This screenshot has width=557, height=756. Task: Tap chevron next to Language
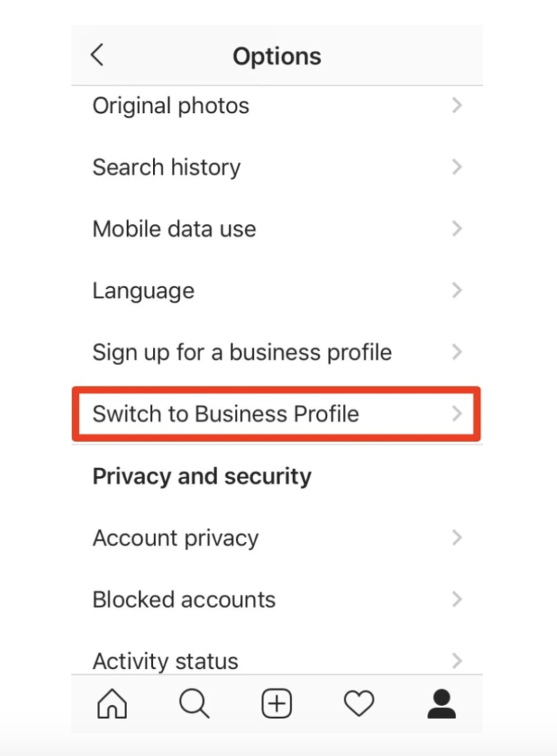pos(457,290)
